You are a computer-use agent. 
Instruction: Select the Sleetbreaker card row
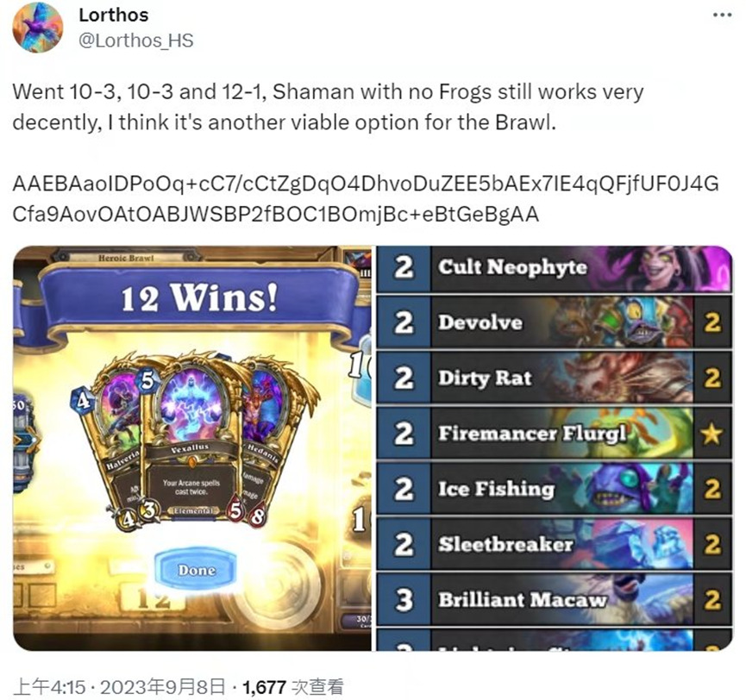[x=555, y=544]
